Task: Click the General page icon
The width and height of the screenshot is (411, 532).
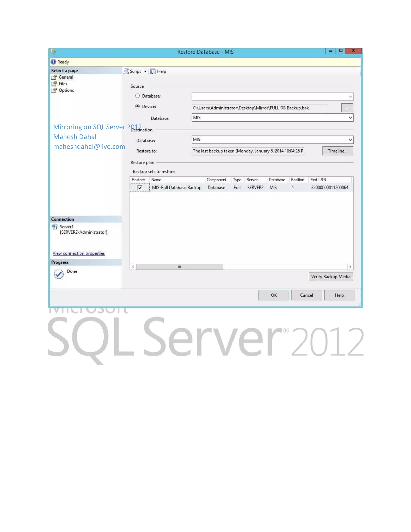Action: click(x=54, y=77)
